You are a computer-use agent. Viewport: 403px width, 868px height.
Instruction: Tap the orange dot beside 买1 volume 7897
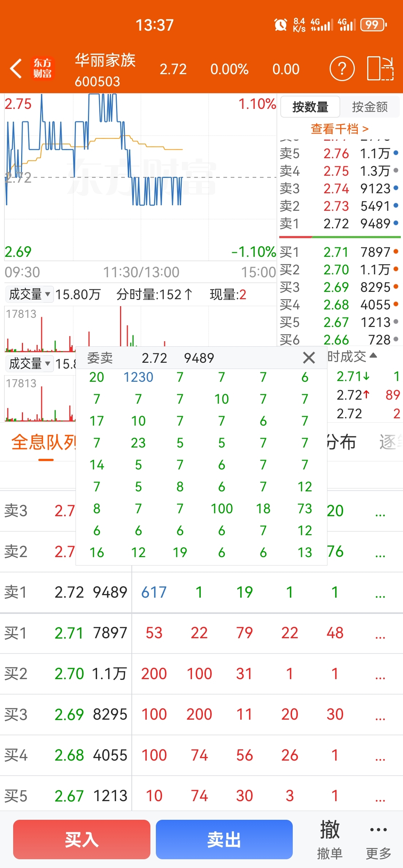[396, 251]
